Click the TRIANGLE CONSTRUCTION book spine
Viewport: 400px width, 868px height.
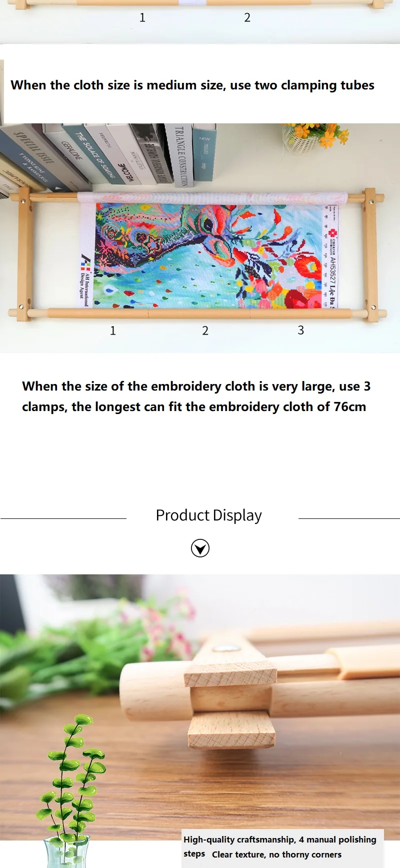[x=179, y=155]
